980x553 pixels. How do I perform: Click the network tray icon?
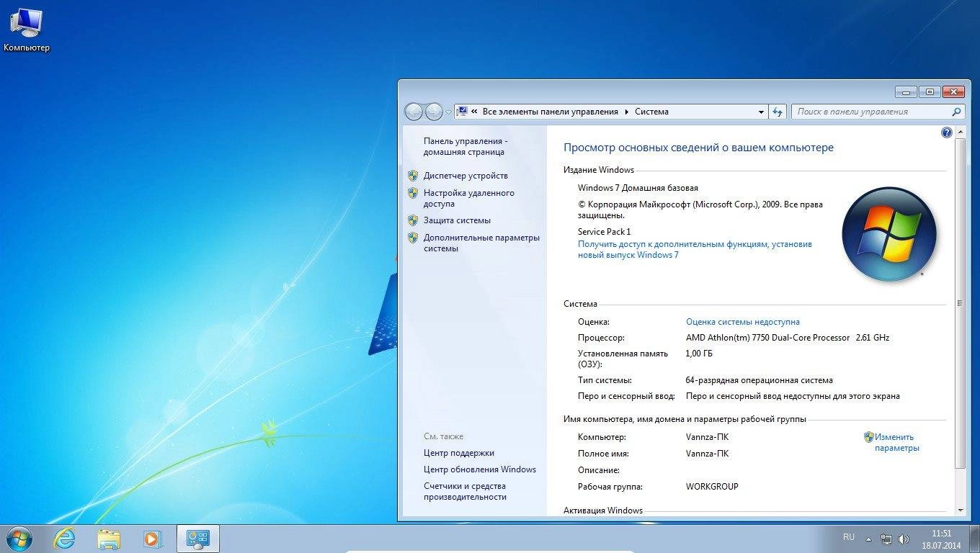coord(886,539)
